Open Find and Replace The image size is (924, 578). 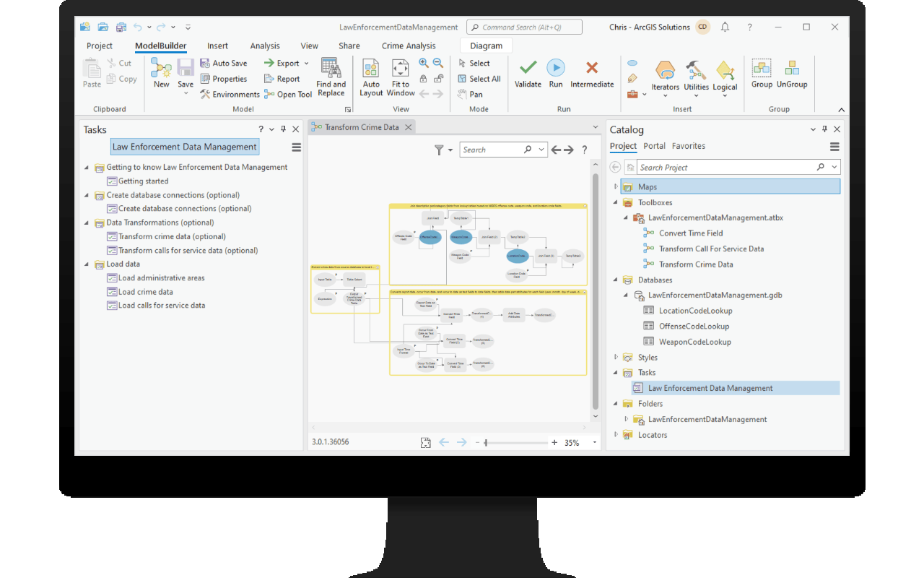click(331, 75)
